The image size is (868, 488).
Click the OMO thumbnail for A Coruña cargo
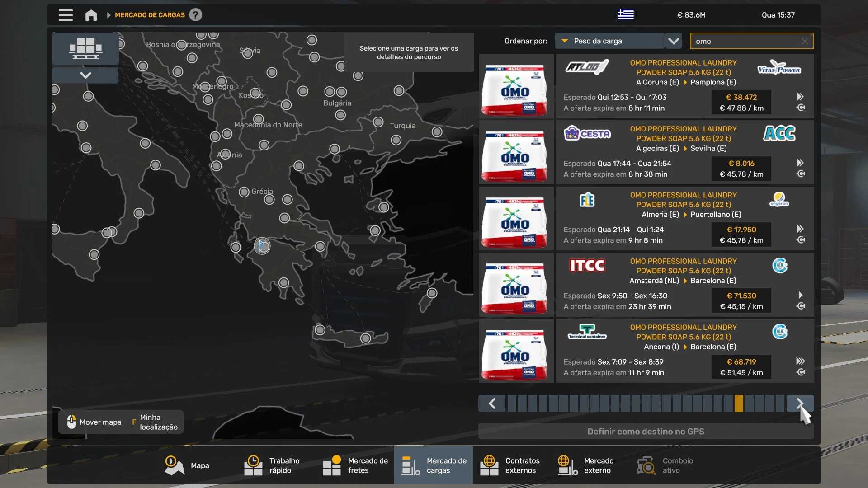[516, 86]
